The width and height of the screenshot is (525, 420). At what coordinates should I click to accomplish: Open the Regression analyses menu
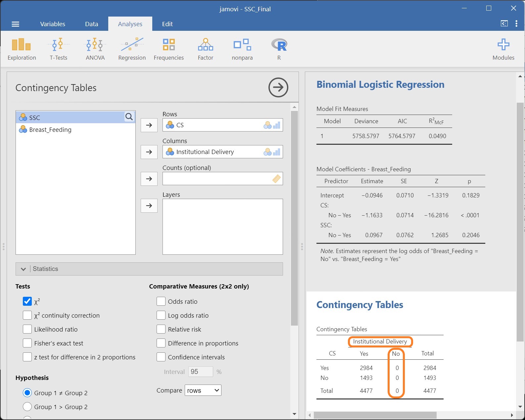132,49
